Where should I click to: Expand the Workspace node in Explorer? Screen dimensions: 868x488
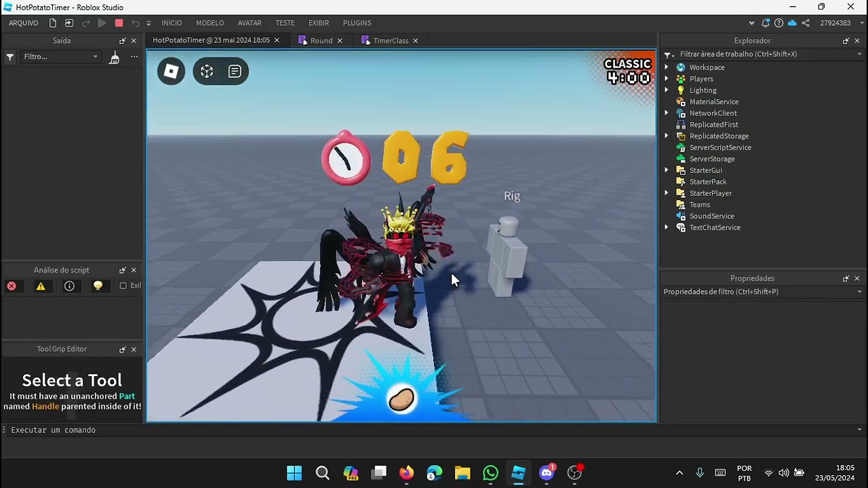pos(666,67)
